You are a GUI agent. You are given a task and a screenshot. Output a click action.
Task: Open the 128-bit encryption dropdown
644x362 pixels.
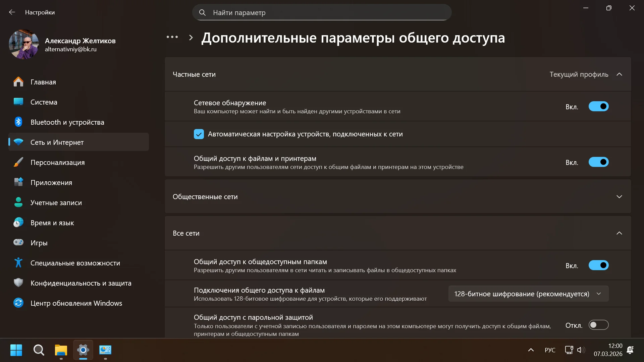(x=528, y=294)
